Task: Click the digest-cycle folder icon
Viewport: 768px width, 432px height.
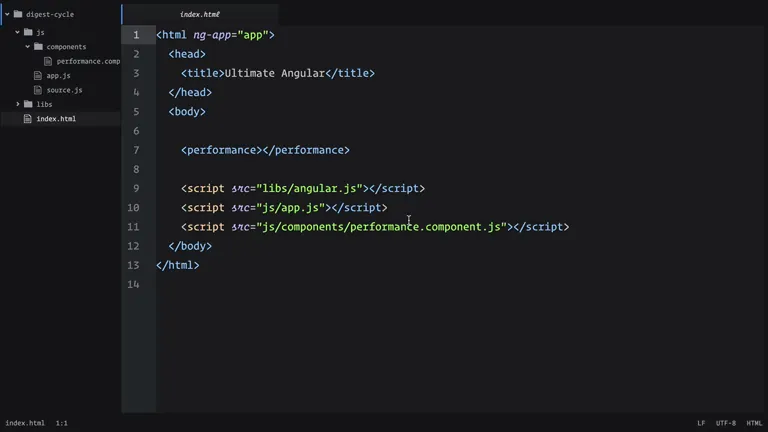Action: [18, 14]
